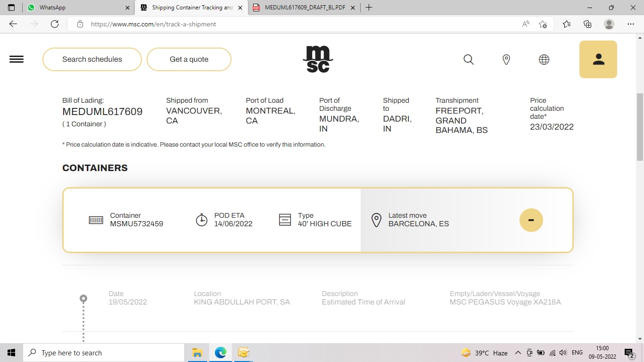
Task: Collapse container details with minus button
Action: (x=531, y=220)
